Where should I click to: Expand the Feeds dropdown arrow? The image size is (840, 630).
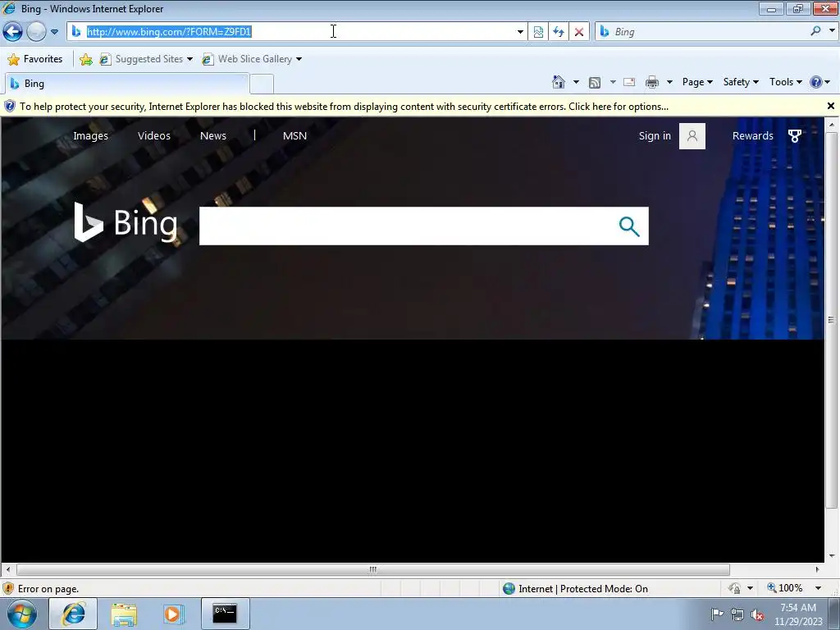click(x=612, y=82)
